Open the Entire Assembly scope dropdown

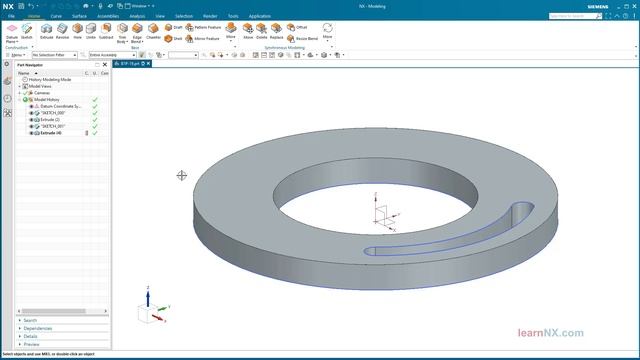(112, 55)
